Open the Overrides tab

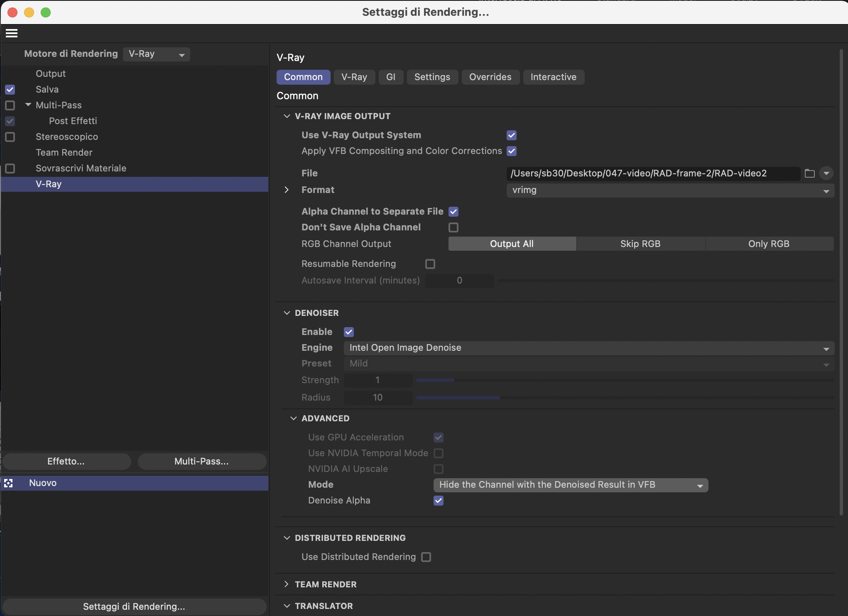point(490,77)
